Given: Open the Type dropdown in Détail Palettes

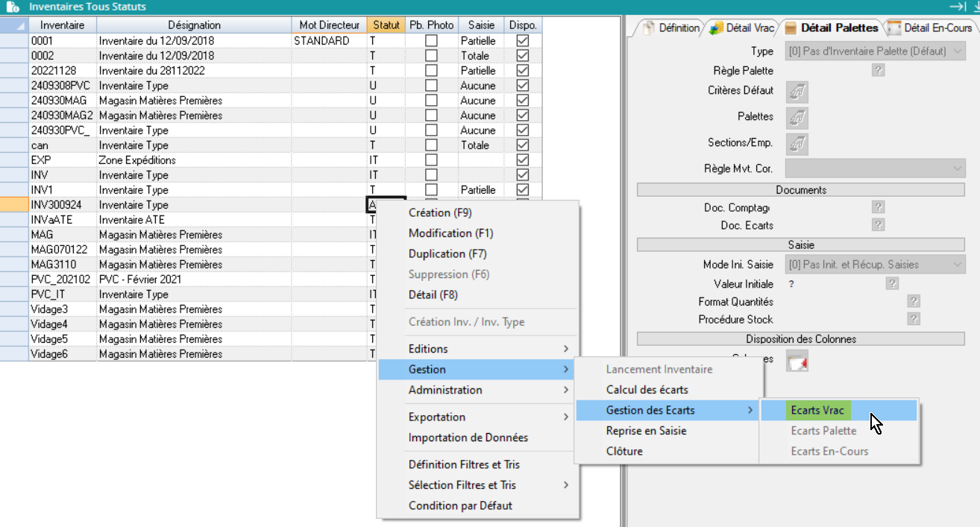Looking at the screenshot, I should tap(876, 51).
